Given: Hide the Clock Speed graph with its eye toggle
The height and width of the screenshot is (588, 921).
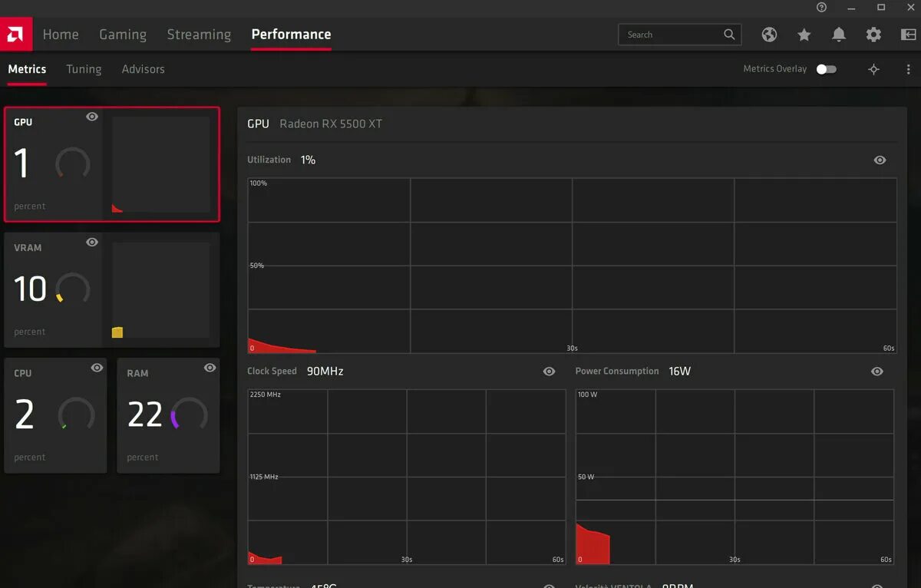Looking at the screenshot, I should point(549,371).
